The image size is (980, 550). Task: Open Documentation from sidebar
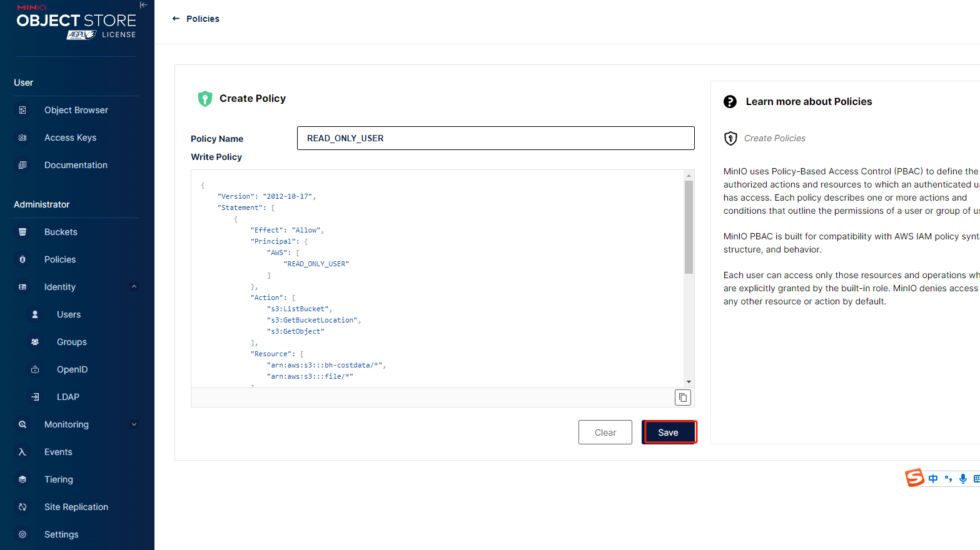point(76,165)
